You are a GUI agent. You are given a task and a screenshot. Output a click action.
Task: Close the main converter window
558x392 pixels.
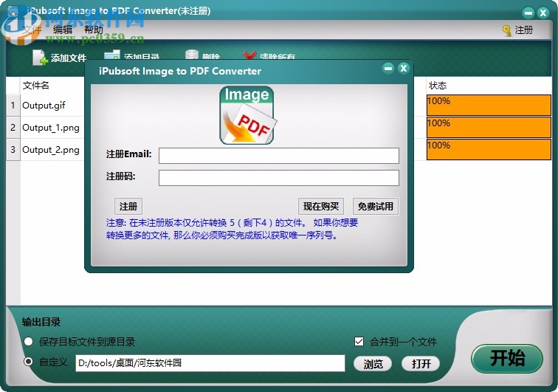point(543,13)
